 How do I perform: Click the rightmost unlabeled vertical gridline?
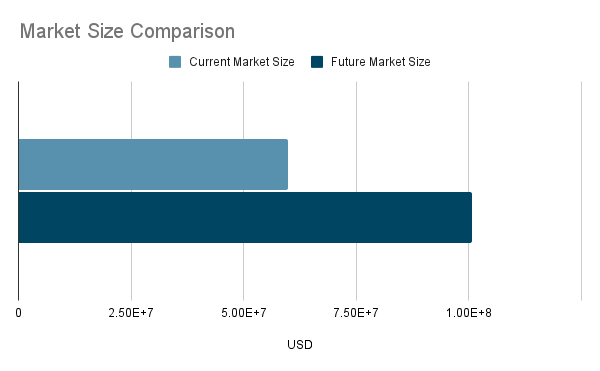tap(581, 191)
